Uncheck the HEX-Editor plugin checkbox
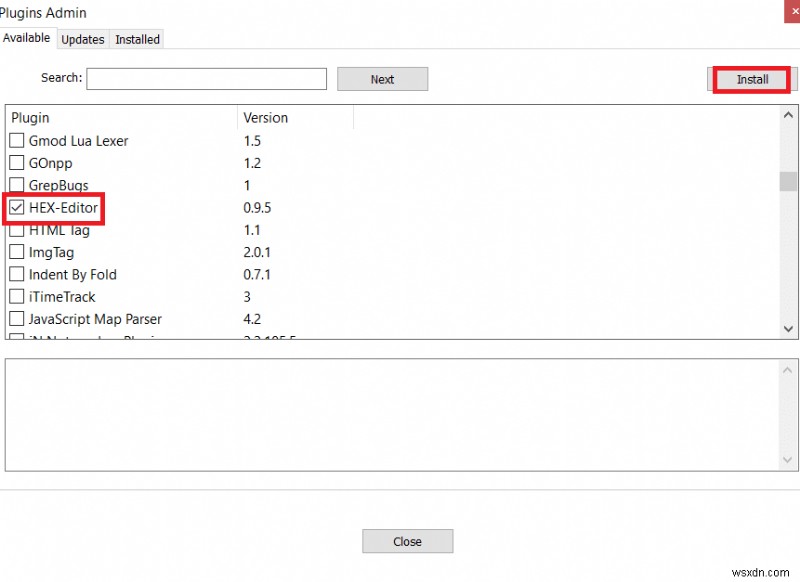800x582 pixels. point(16,207)
